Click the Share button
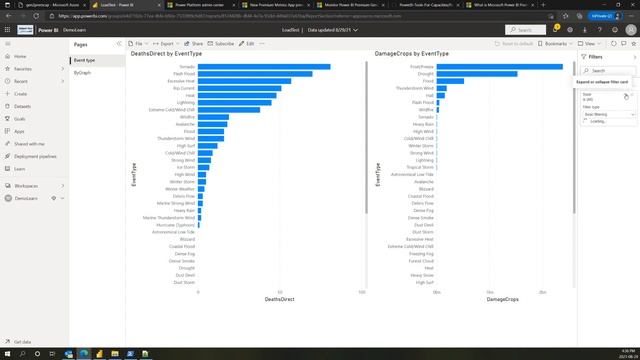This screenshot has height=360, width=640. [193, 44]
